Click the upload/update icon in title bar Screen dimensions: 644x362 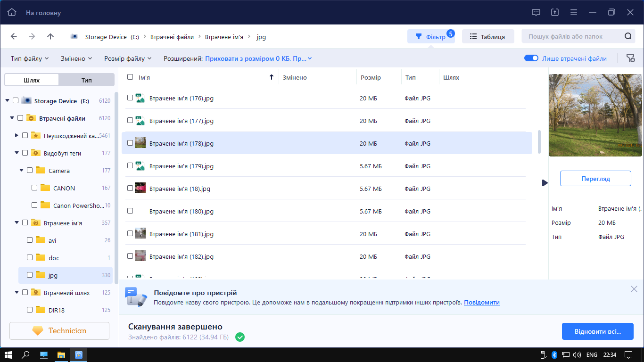pos(555,13)
